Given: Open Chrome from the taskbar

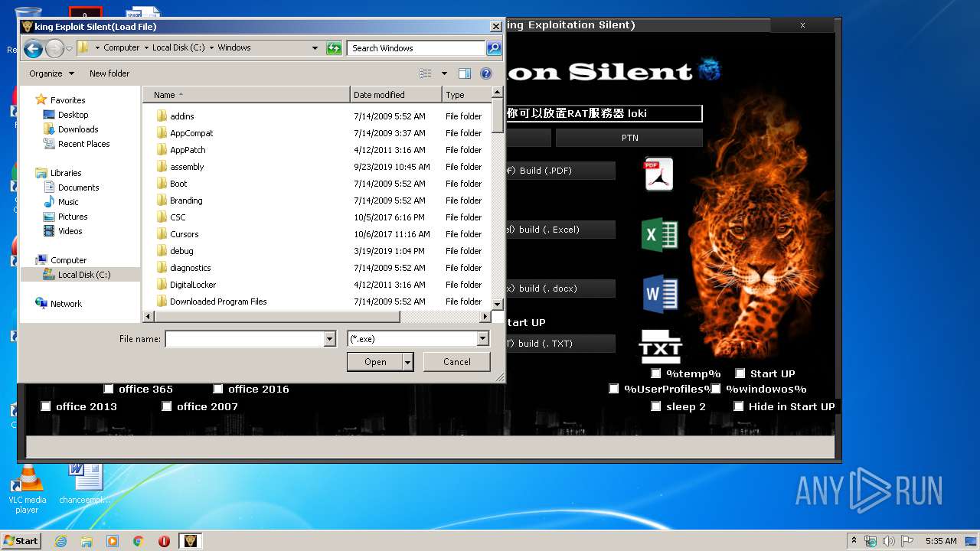Looking at the screenshot, I should [x=139, y=541].
